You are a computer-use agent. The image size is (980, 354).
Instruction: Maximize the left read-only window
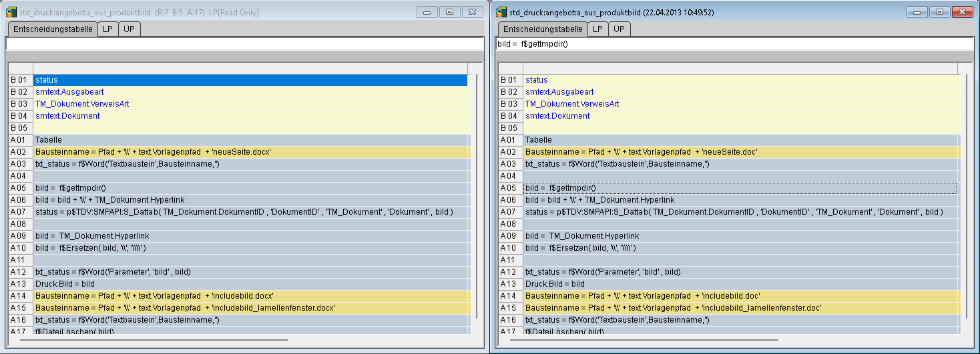449,12
